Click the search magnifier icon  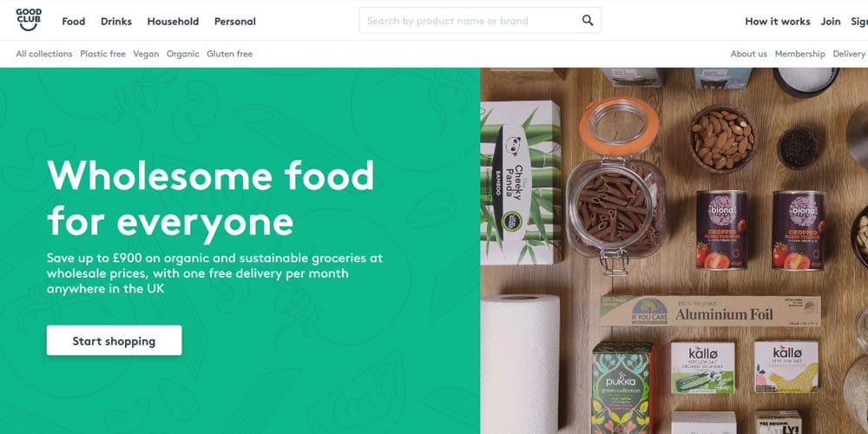pyautogui.click(x=588, y=21)
